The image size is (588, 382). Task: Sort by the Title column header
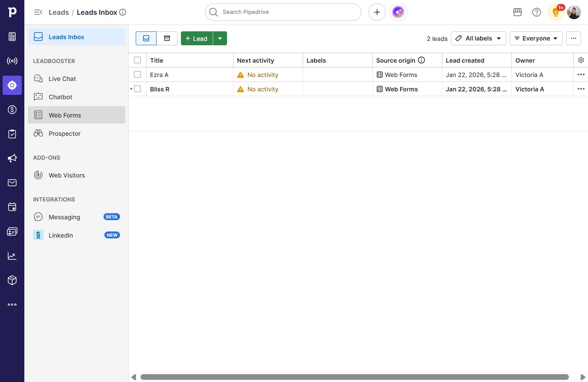tap(190, 60)
